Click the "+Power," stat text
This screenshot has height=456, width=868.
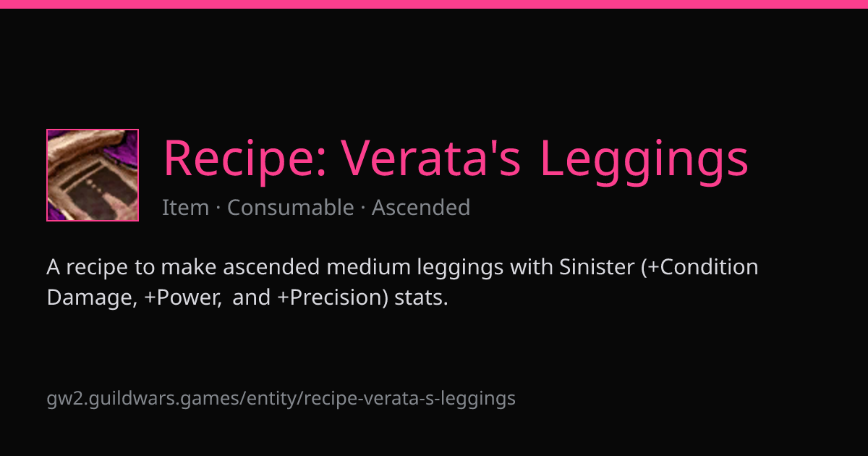184,298
